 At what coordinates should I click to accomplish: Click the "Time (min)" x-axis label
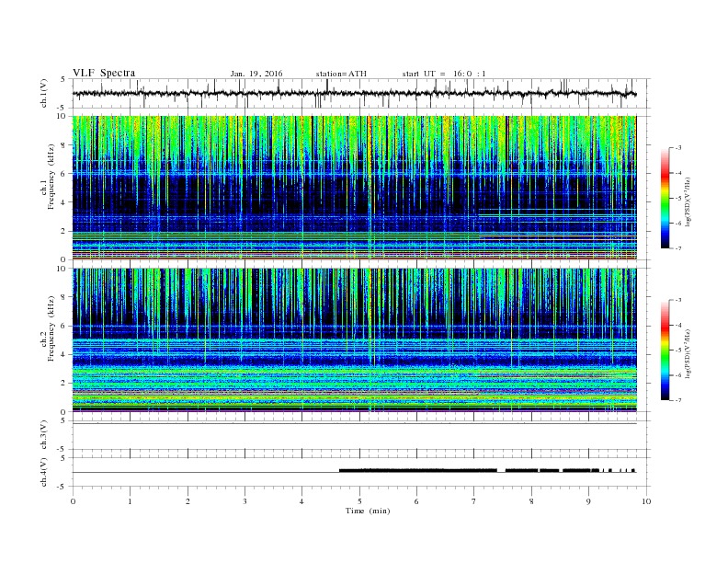368,511
